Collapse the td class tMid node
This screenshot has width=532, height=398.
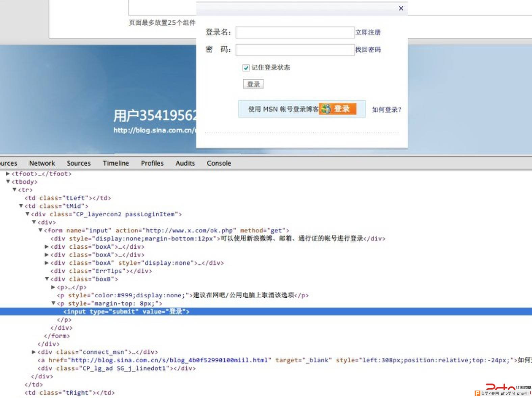click(x=21, y=206)
